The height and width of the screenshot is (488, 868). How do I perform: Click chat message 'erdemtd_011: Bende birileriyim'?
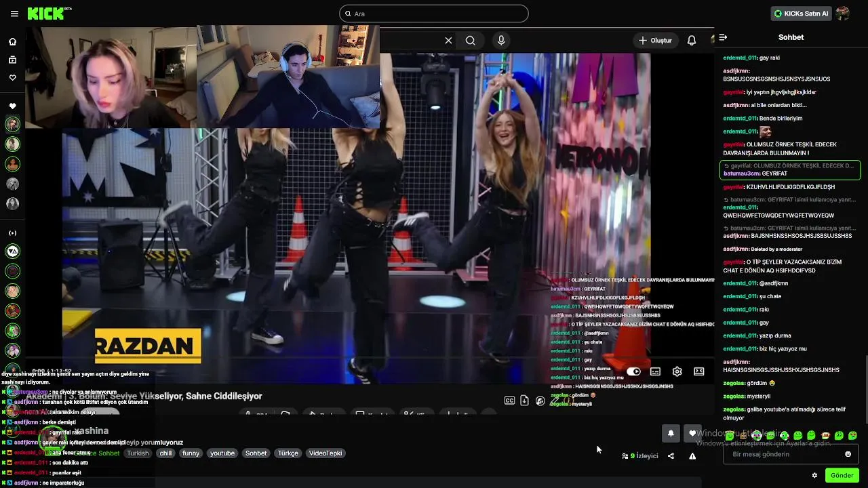point(763,119)
